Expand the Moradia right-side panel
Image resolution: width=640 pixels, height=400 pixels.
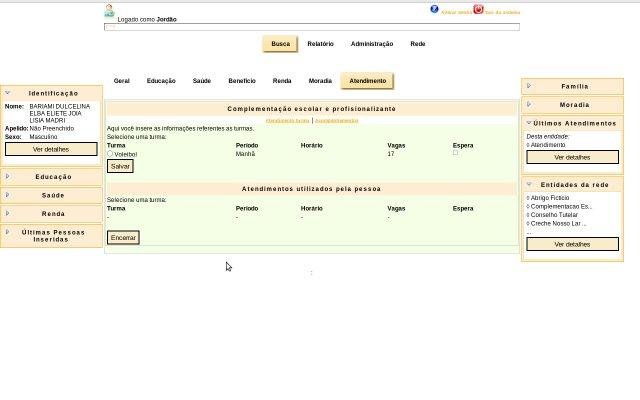pyautogui.click(x=529, y=104)
